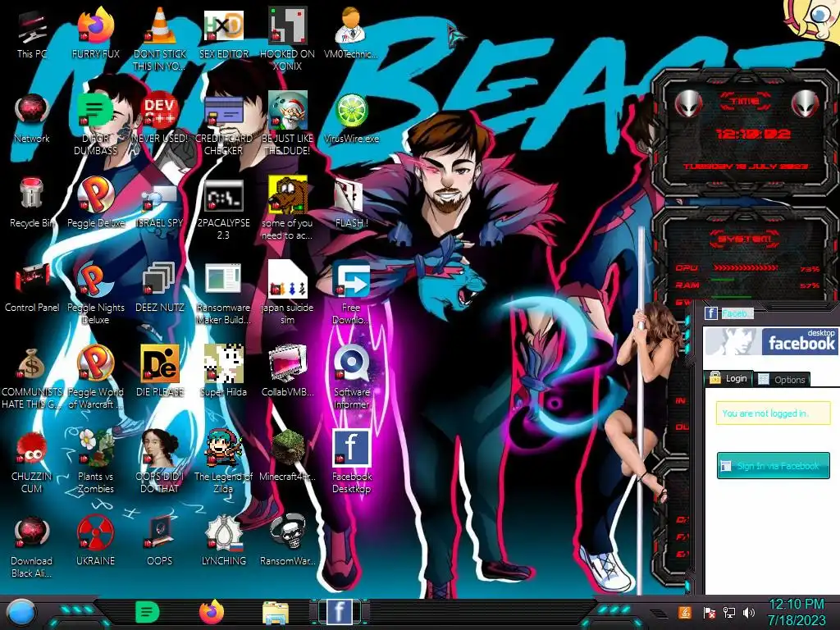
Task: Open Control Panel icon
Action: coord(32,288)
